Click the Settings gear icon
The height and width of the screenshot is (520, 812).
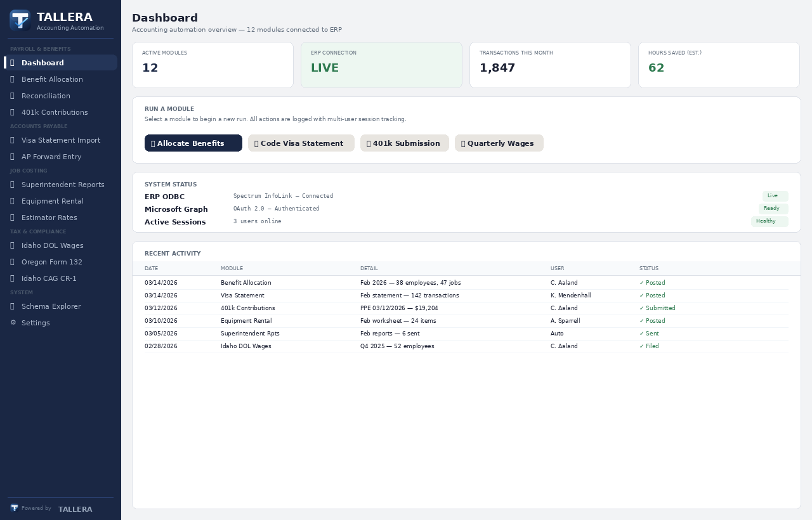point(13,322)
